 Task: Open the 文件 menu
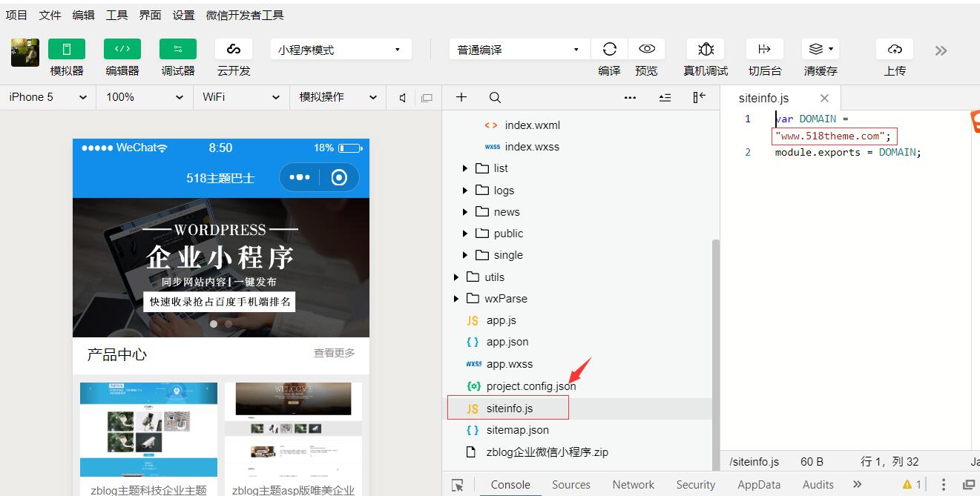(50, 15)
